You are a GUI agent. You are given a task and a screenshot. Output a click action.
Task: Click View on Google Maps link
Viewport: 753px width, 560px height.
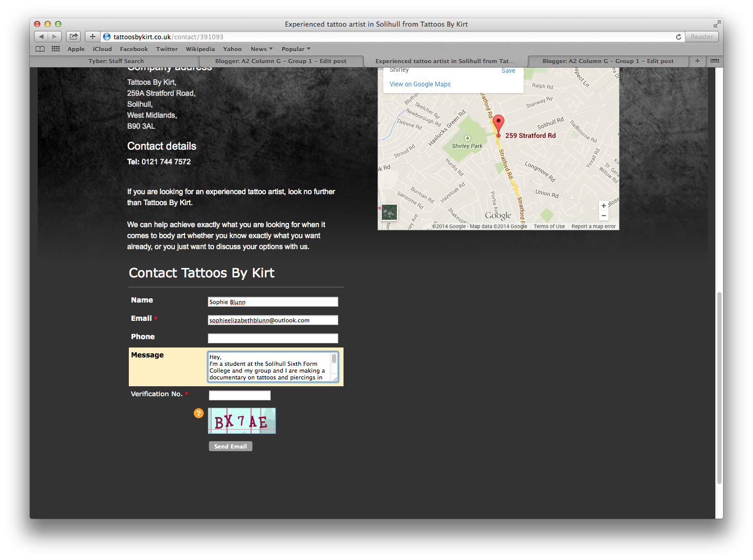pyautogui.click(x=420, y=84)
